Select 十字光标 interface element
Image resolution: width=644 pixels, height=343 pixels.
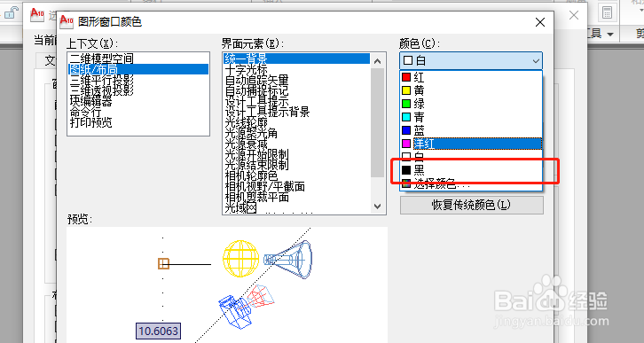[x=296, y=69]
